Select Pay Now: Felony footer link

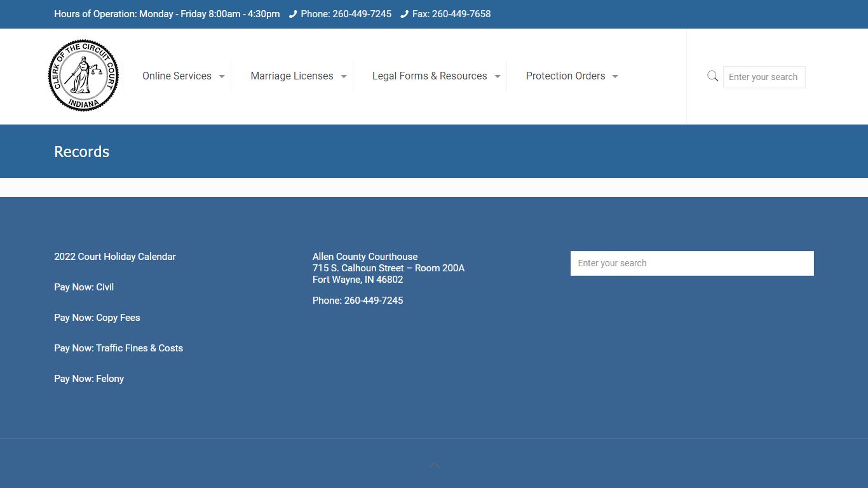(89, 378)
